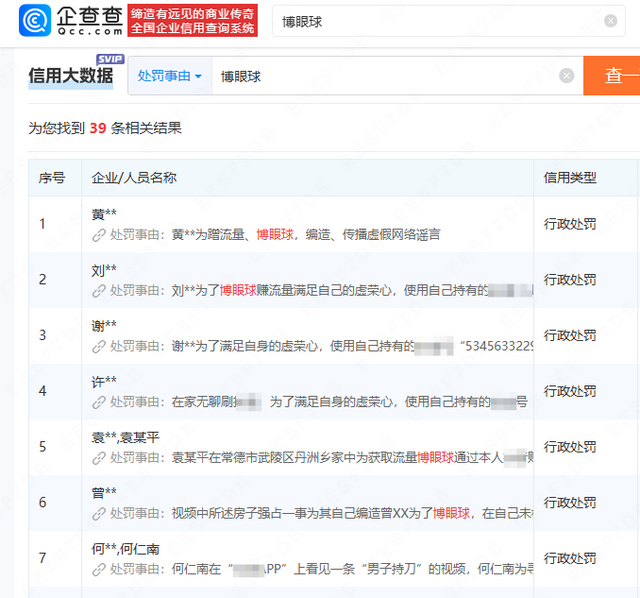
Task: Click the 企业/人员名称 column header
Action: (x=134, y=178)
